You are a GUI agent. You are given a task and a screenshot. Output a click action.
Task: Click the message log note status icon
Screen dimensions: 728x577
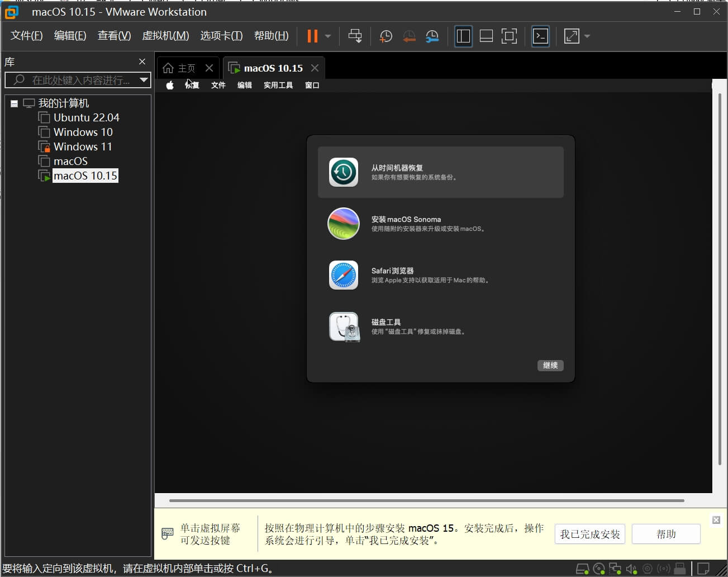pos(703,569)
